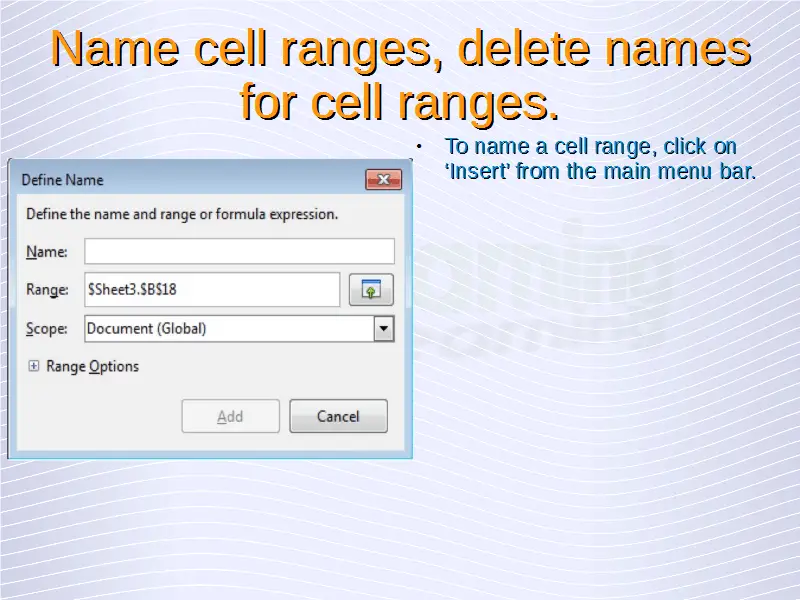This screenshot has width=800, height=600.
Task: Click the bullet point marker
Action: tap(421, 148)
